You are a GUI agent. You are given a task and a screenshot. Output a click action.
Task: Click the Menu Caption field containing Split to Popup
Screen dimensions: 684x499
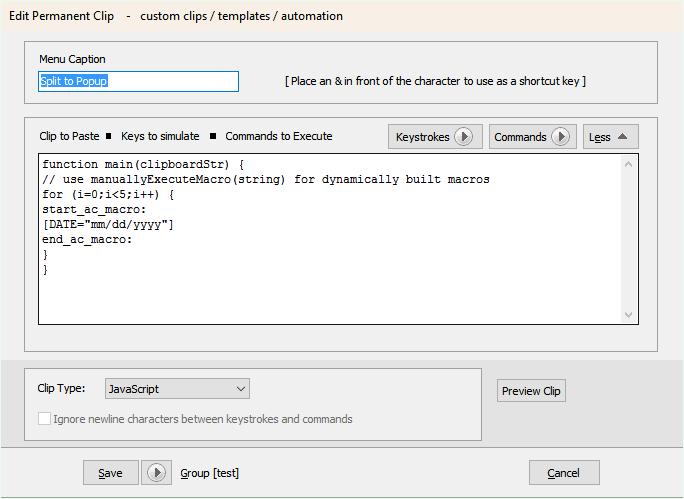(138, 81)
